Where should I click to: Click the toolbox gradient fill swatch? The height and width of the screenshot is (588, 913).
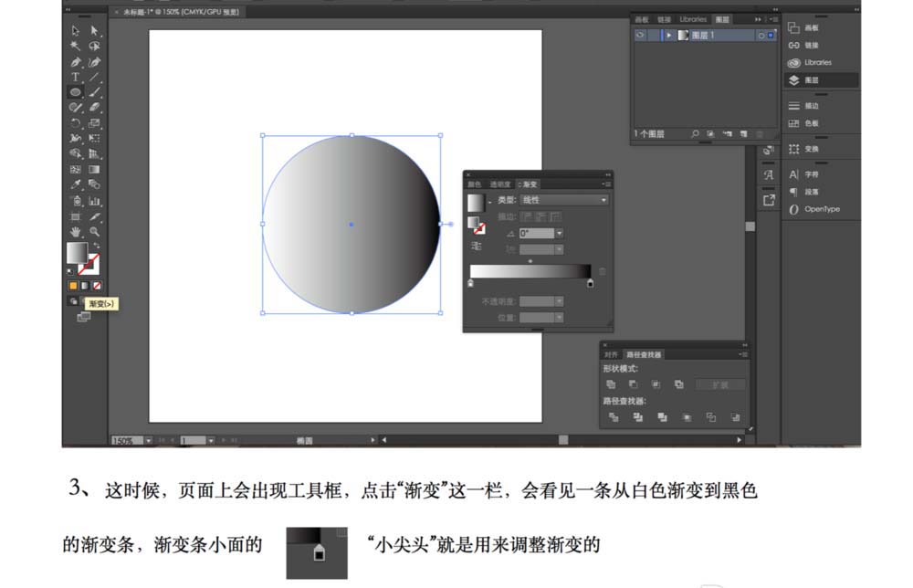[77, 253]
